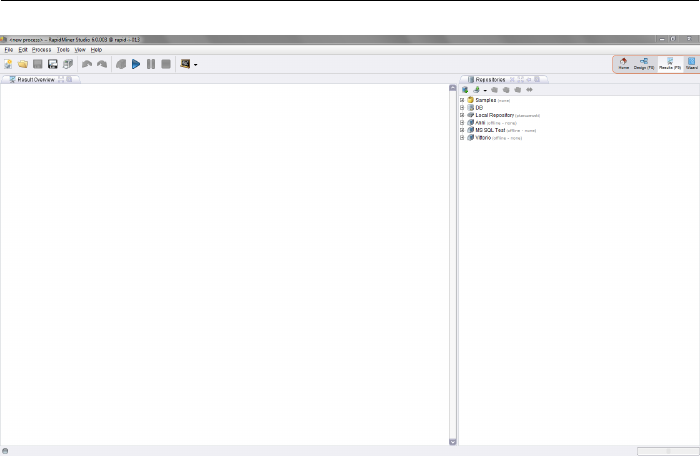Screen dimensions: 700x456
Task: Open the Process menu
Action: [x=42, y=50]
